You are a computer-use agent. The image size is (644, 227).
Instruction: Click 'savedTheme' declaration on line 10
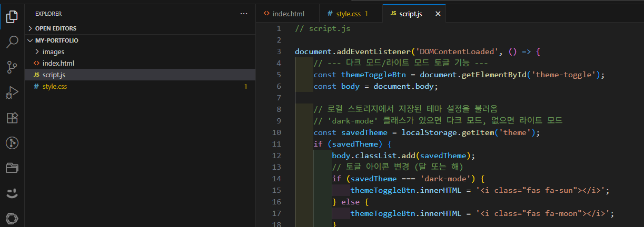pos(364,132)
